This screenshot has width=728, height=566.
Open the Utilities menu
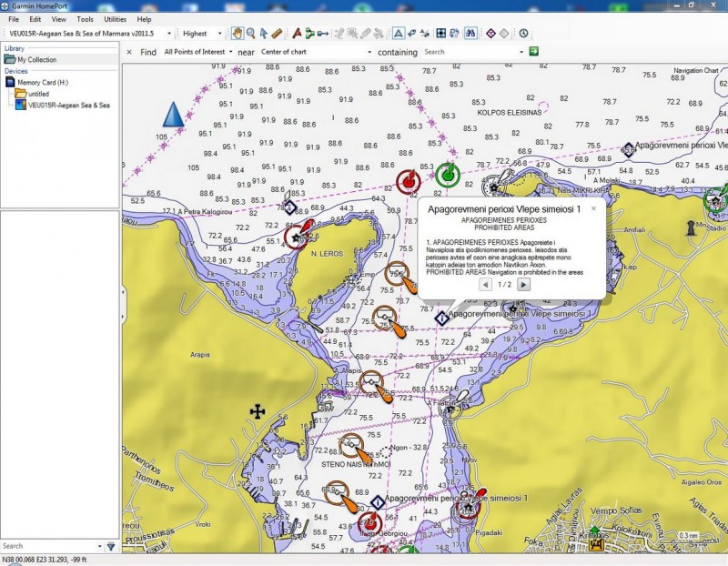pyautogui.click(x=116, y=19)
